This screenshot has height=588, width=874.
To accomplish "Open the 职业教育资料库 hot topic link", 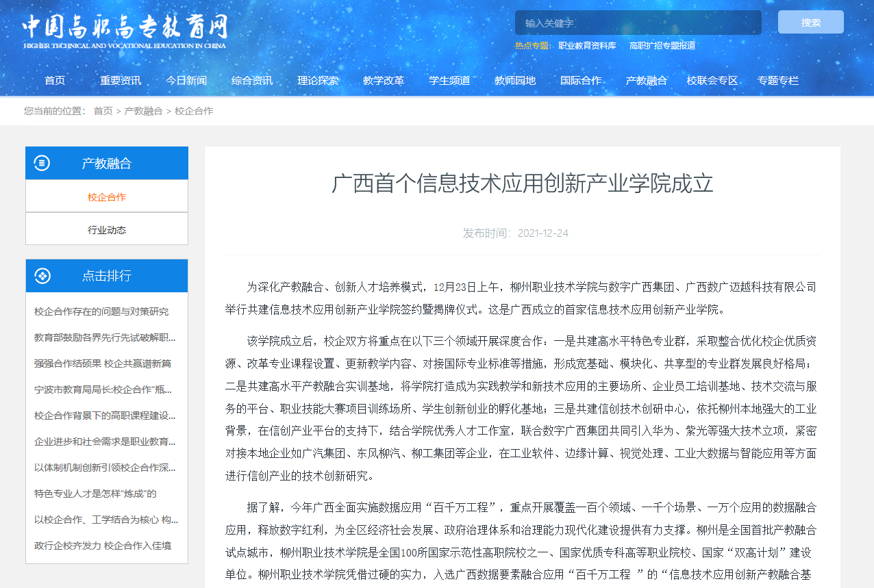I will tap(587, 46).
